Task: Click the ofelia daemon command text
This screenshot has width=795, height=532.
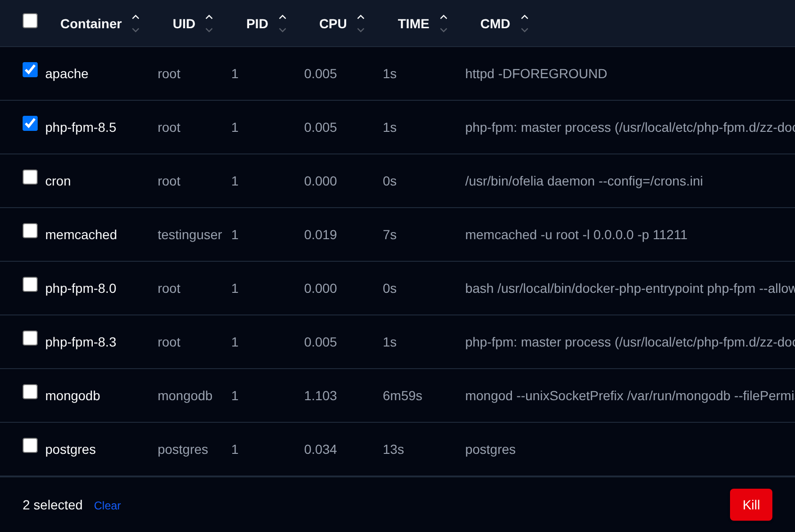Action: point(584,181)
